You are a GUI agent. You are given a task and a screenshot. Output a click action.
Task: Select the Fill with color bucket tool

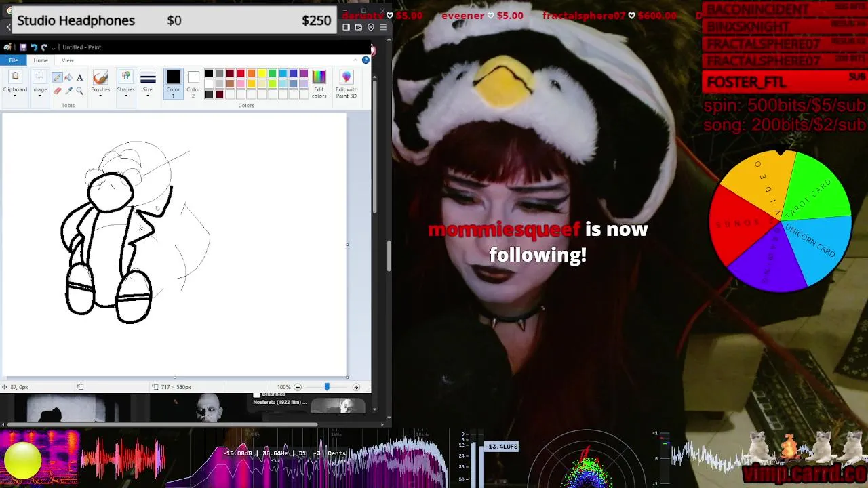pos(68,77)
